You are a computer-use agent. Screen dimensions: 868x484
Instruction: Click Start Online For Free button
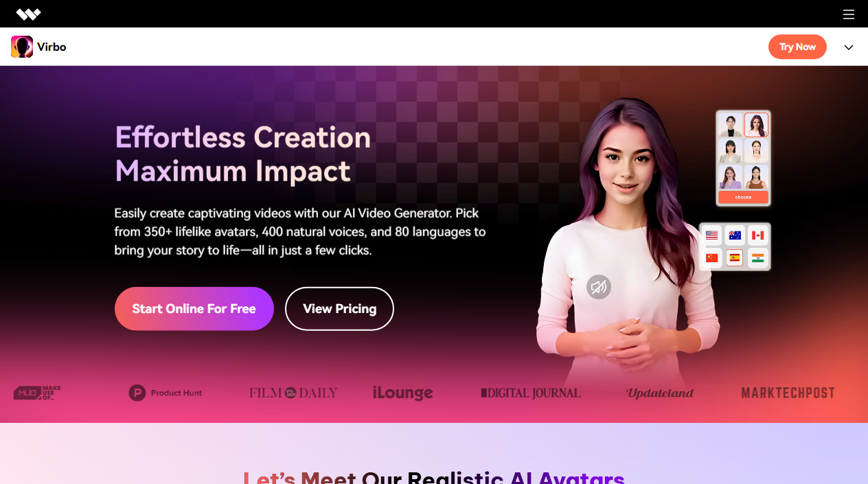point(194,309)
